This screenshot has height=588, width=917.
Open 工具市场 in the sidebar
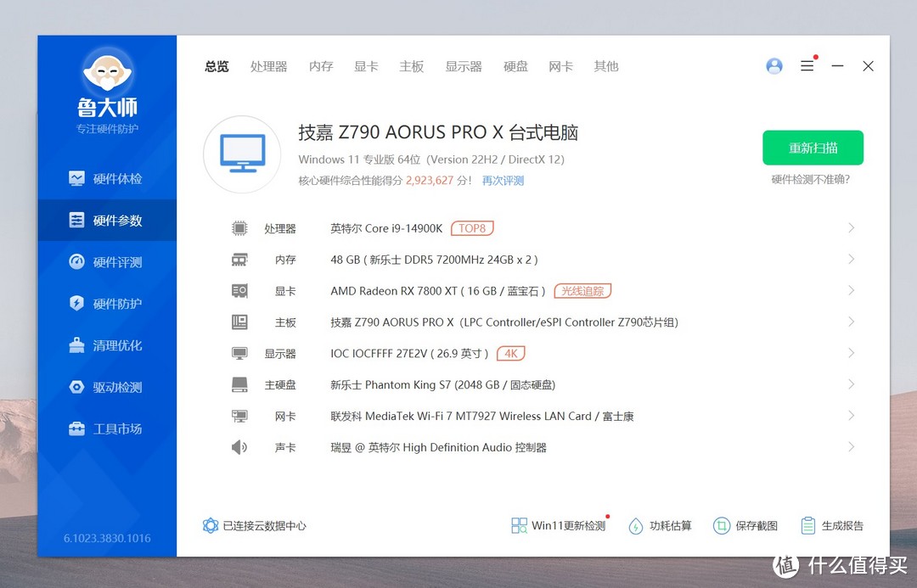(106, 429)
